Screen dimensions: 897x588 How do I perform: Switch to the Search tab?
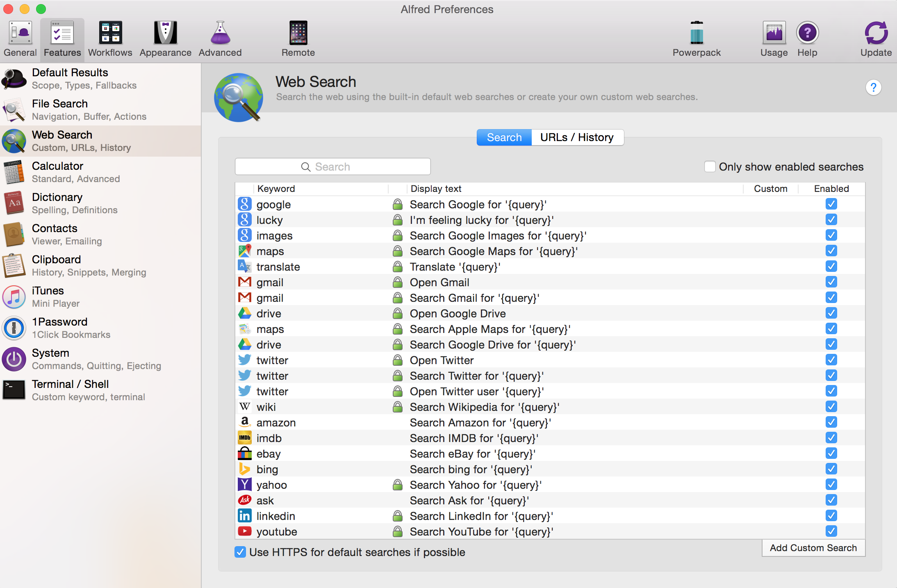coord(504,137)
